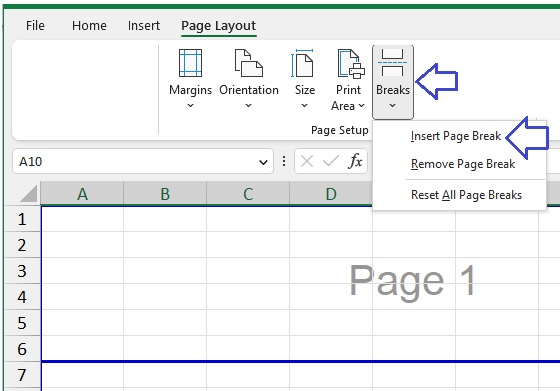Screen dimensions: 560x391
Task: Select the column C header
Action: [x=248, y=194]
